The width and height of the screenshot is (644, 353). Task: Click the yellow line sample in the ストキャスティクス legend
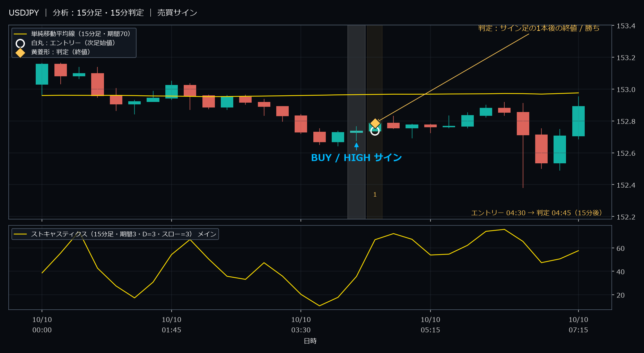point(20,234)
